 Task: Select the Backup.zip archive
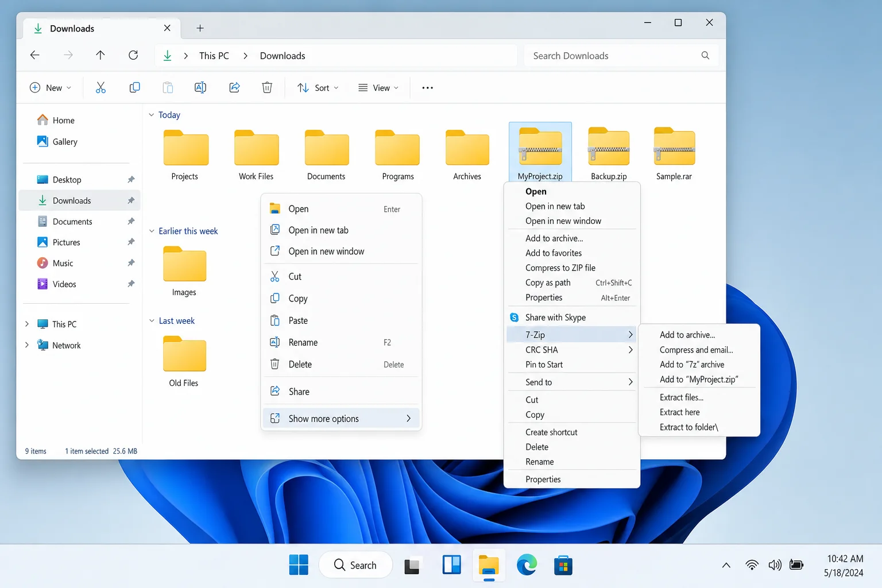609,154
